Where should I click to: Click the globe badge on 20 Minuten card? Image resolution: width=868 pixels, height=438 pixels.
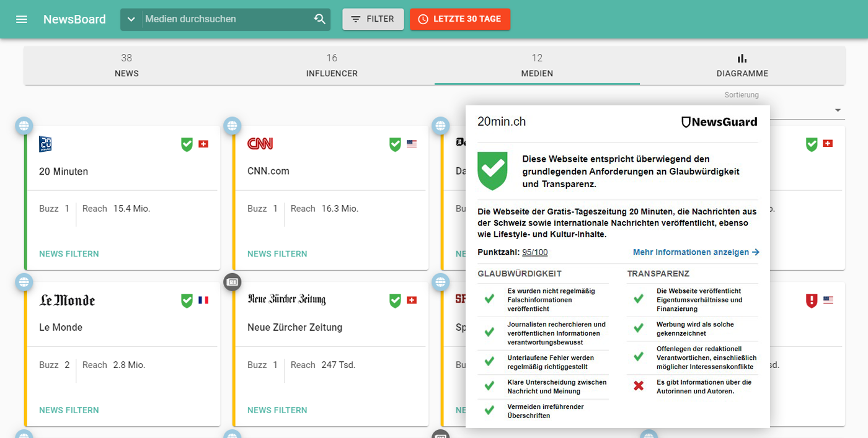24,125
